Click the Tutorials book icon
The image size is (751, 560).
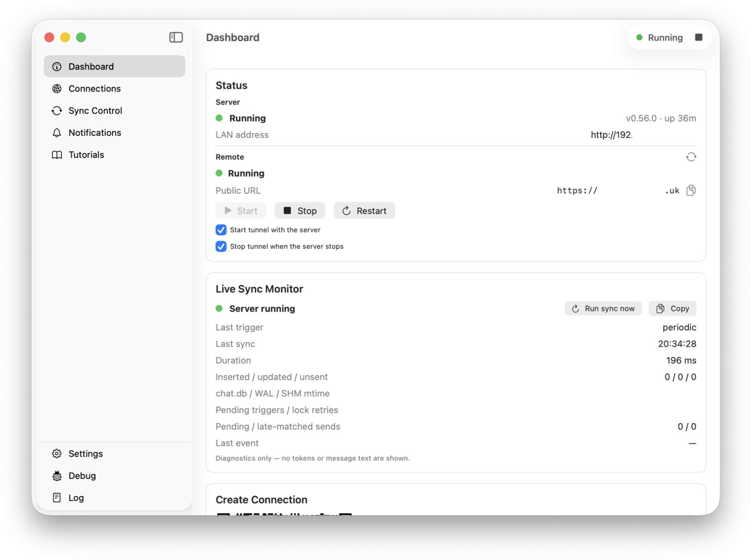tap(57, 155)
